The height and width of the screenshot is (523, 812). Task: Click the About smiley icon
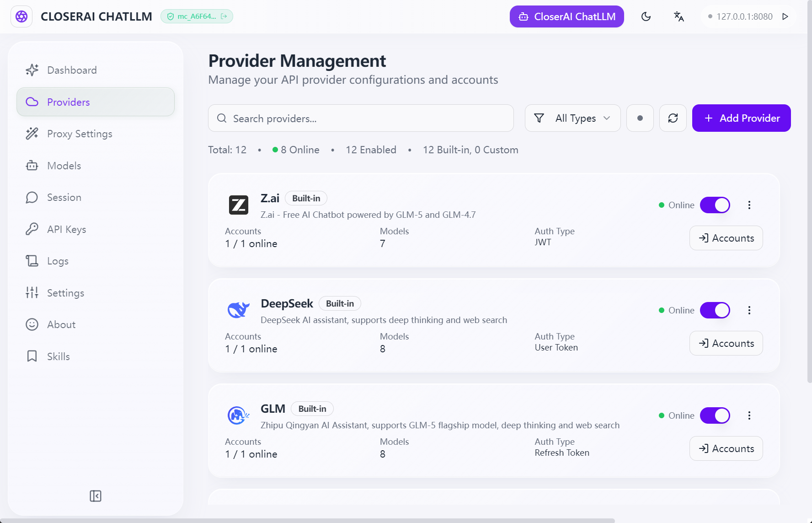(32, 324)
